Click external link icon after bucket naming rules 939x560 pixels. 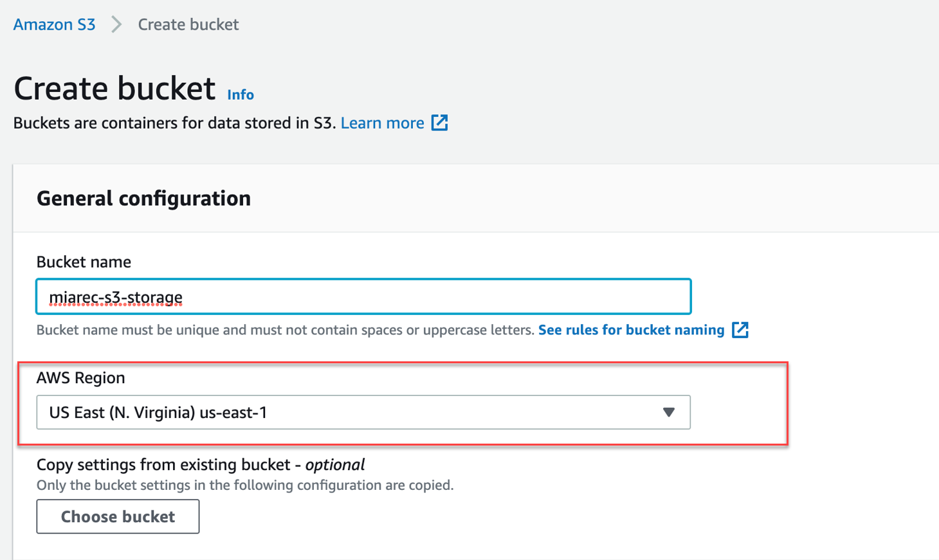[740, 330]
